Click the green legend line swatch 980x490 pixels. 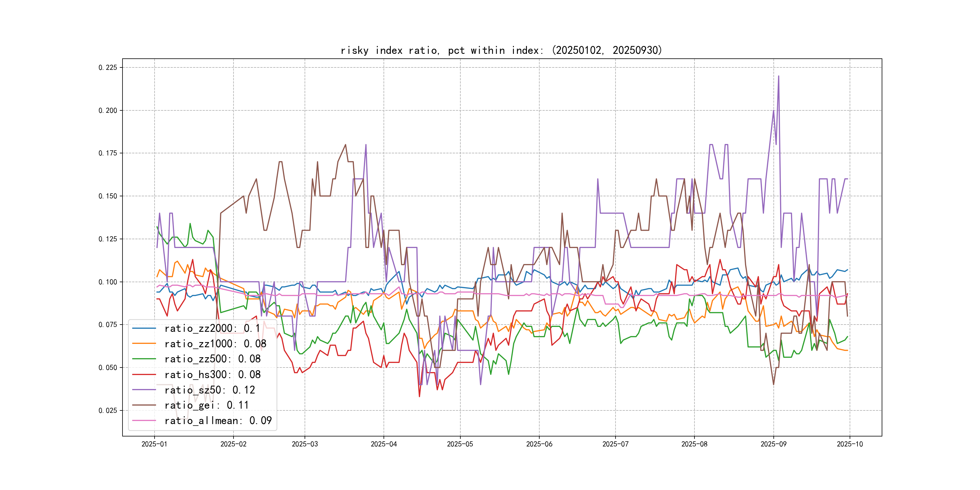[144, 359]
